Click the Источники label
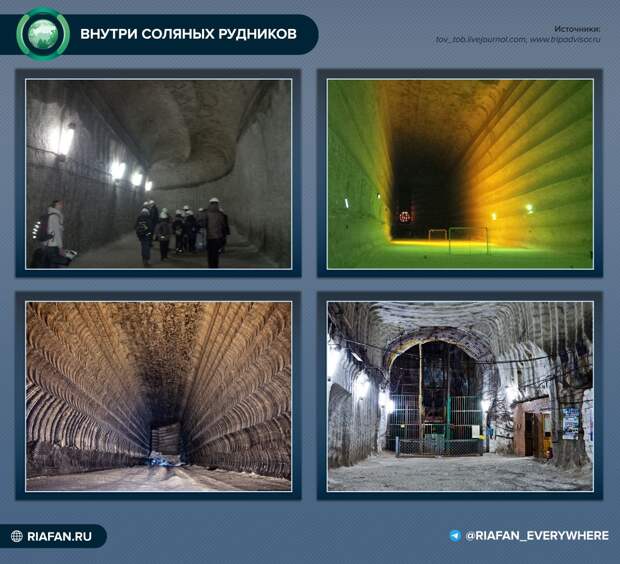Image resolution: width=620 pixels, height=564 pixels. [577, 29]
